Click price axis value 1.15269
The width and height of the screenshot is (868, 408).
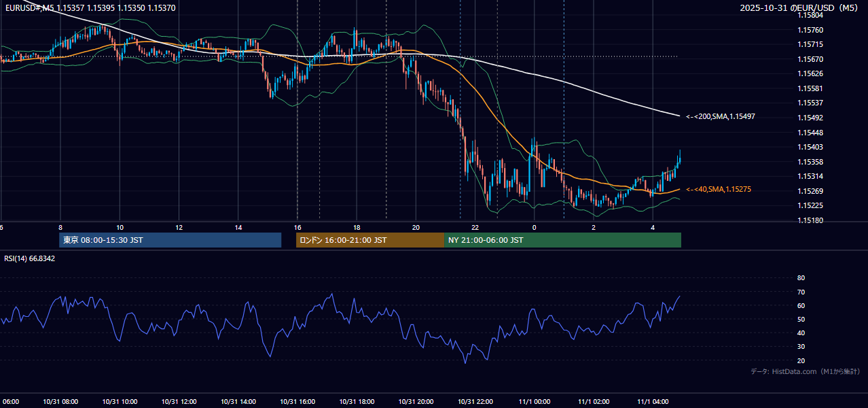coord(810,191)
